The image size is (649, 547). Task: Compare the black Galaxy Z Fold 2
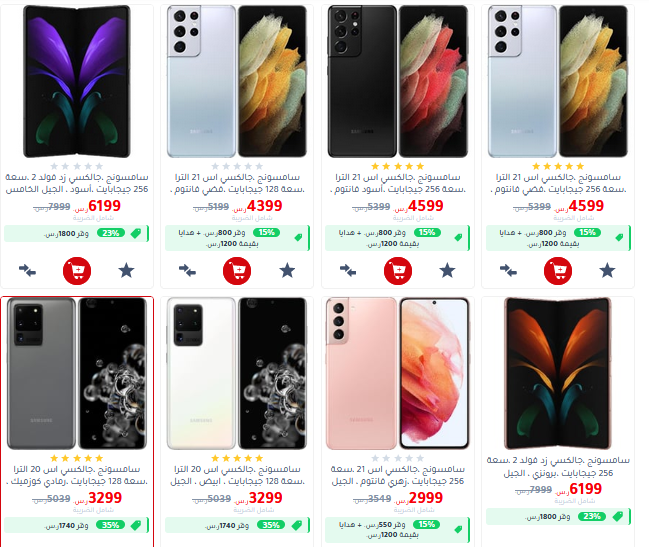27,271
